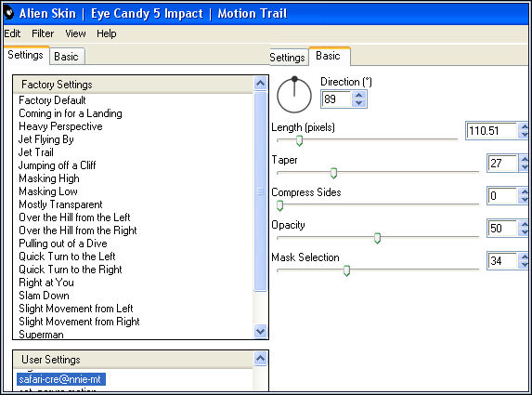Select the Jet Flying By preset
The width and height of the screenshot is (532, 395).
click(46, 139)
